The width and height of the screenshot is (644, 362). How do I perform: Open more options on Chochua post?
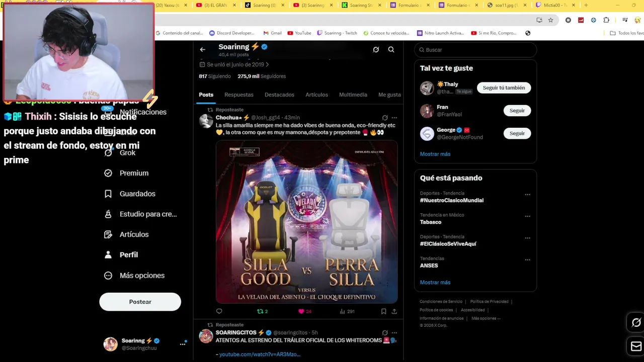point(394,118)
